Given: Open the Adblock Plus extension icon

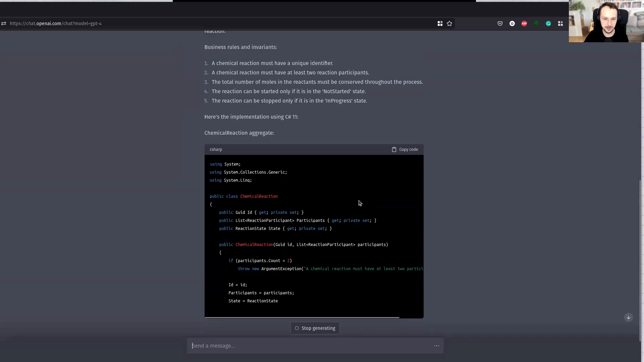Looking at the screenshot, I should tap(524, 23).
